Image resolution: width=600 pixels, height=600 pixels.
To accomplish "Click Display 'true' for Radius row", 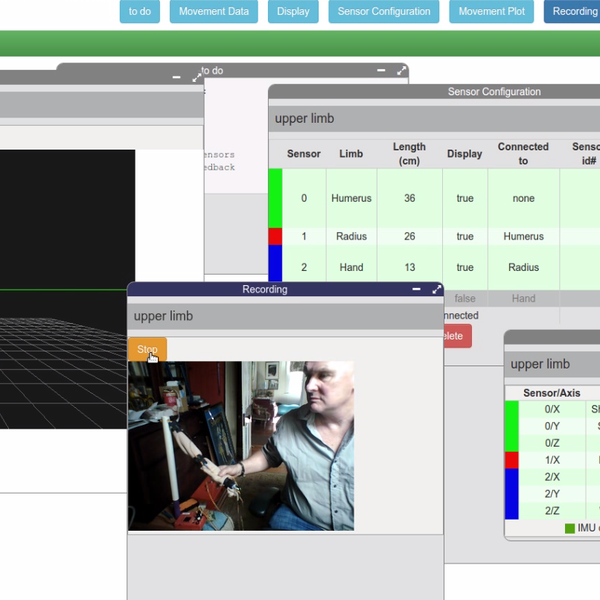I will click(465, 236).
